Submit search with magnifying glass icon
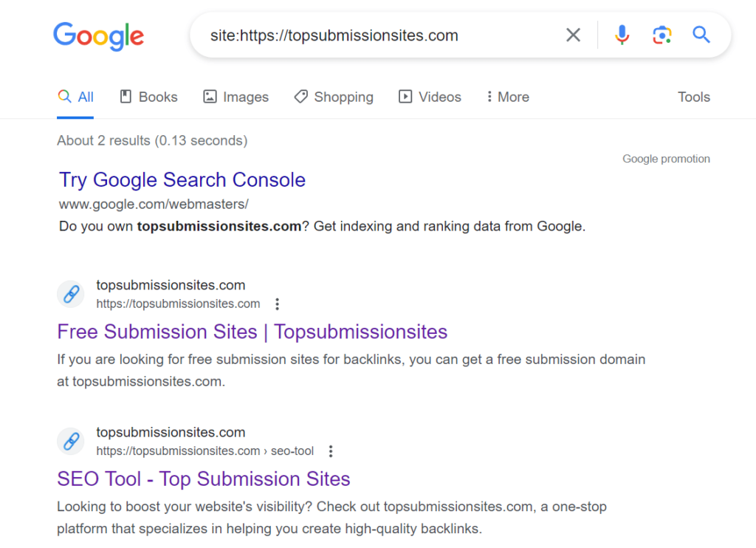This screenshot has height=548, width=756. 701,35
